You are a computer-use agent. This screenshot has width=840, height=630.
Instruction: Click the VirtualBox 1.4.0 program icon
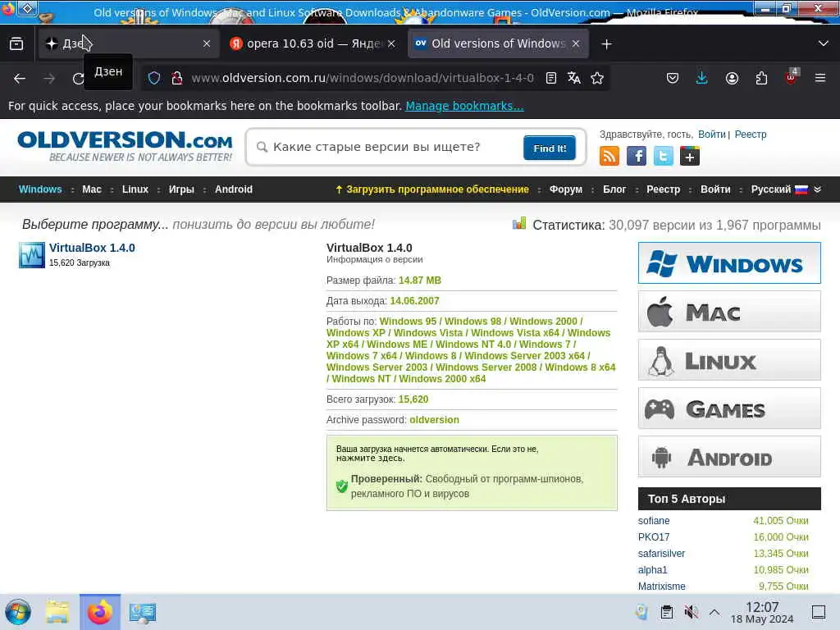point(32,255)
